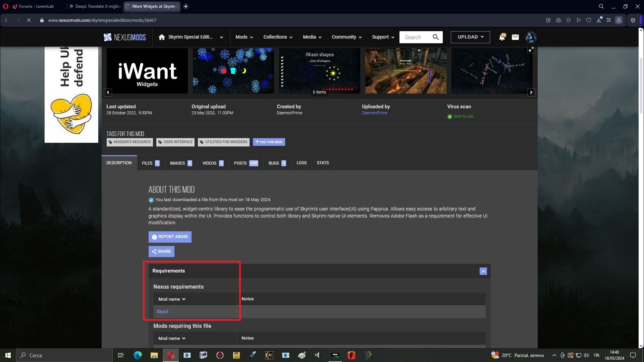The image size is (644, 362).
Task: Switch to the VIDEOS tab
Action: coord(213,163)
